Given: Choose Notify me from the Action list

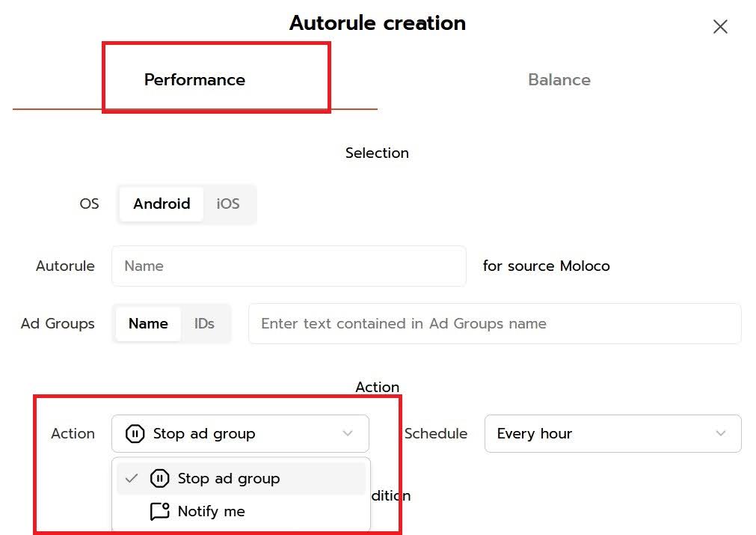Looking at the screenshot, I should point(212,512).
